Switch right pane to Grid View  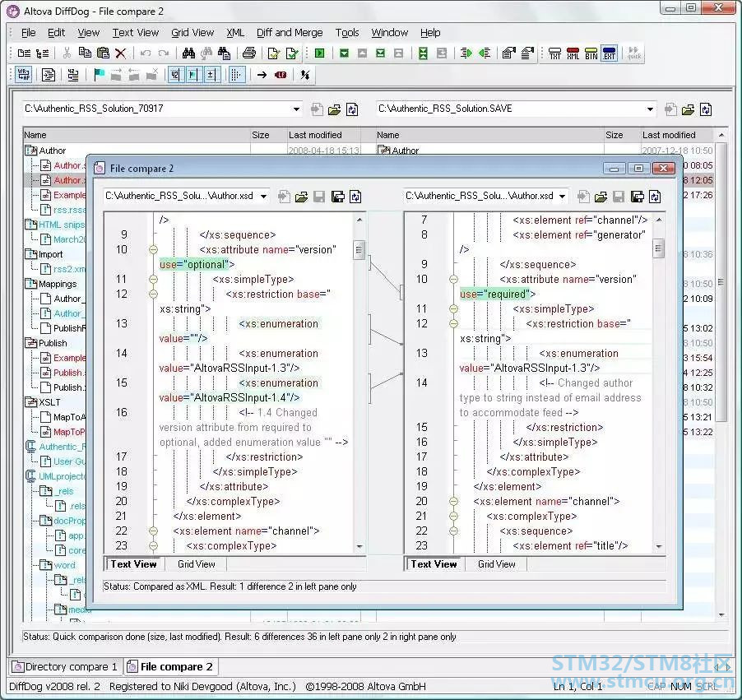coord(496,563)
